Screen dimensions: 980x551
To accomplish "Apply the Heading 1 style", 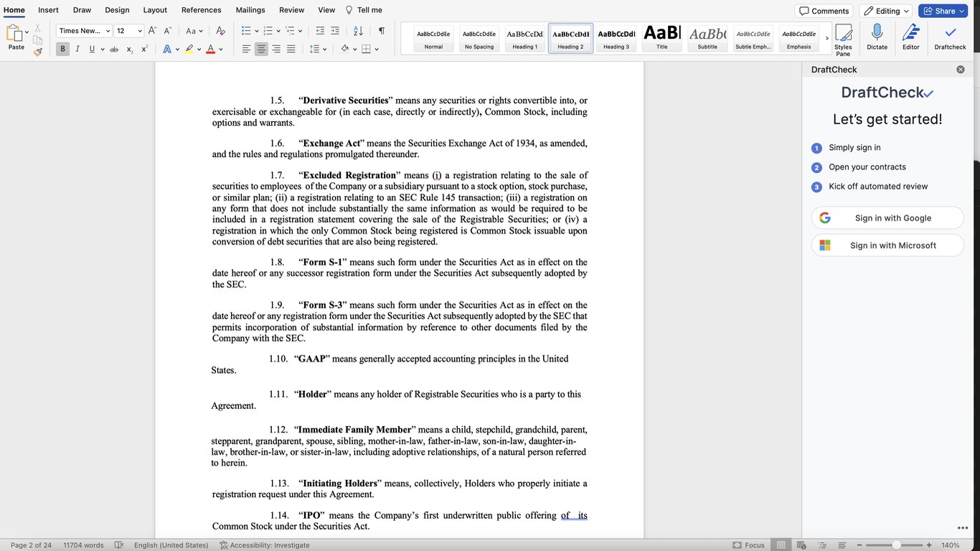I will point(525,38).
